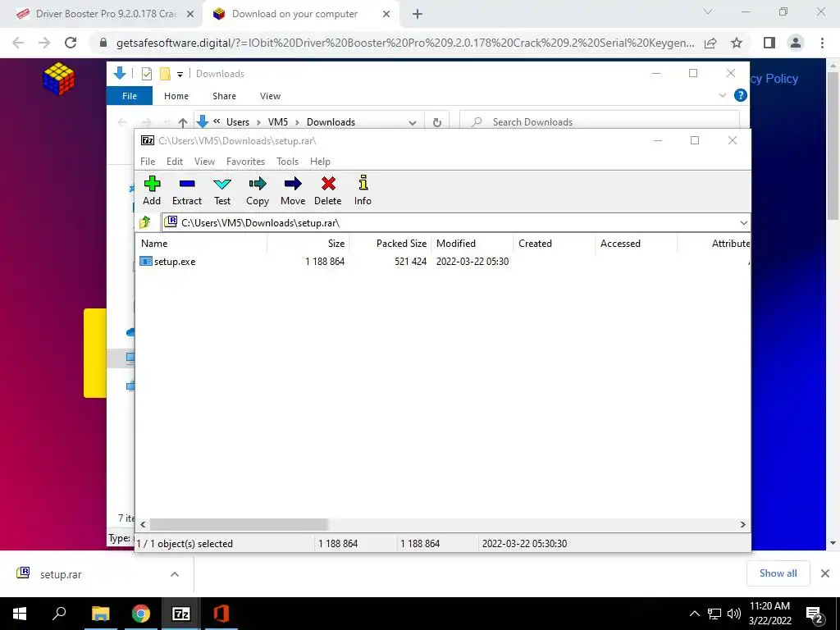Open Chrome three-dot menu
The image size is (840, 630).
coord(822,43)
